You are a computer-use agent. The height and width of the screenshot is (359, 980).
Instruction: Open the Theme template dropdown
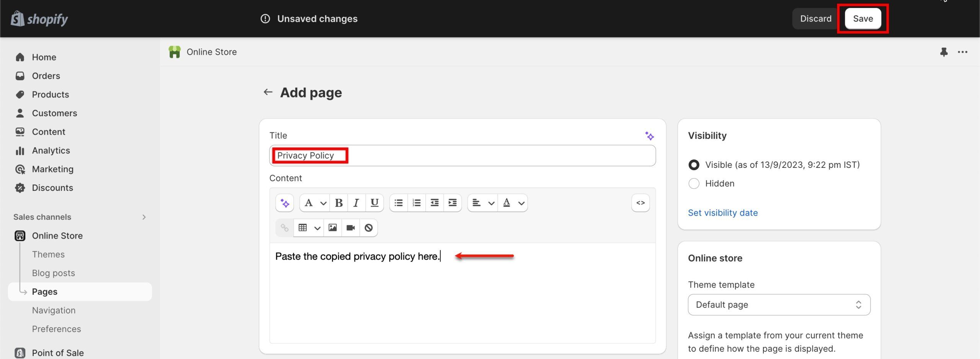click(779, 305)
